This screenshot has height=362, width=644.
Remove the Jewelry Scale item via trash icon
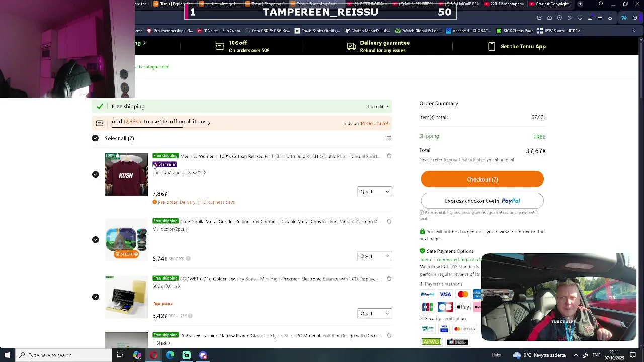point(389,279)
